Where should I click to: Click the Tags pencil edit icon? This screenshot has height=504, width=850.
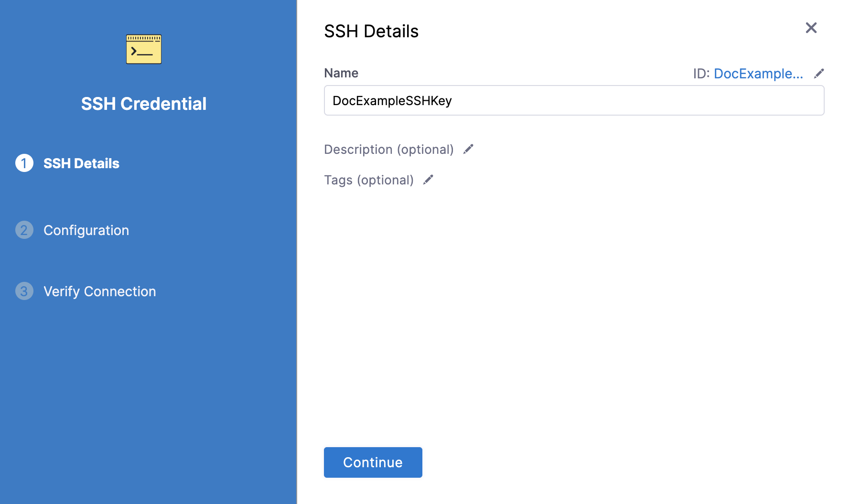(428, 180)
